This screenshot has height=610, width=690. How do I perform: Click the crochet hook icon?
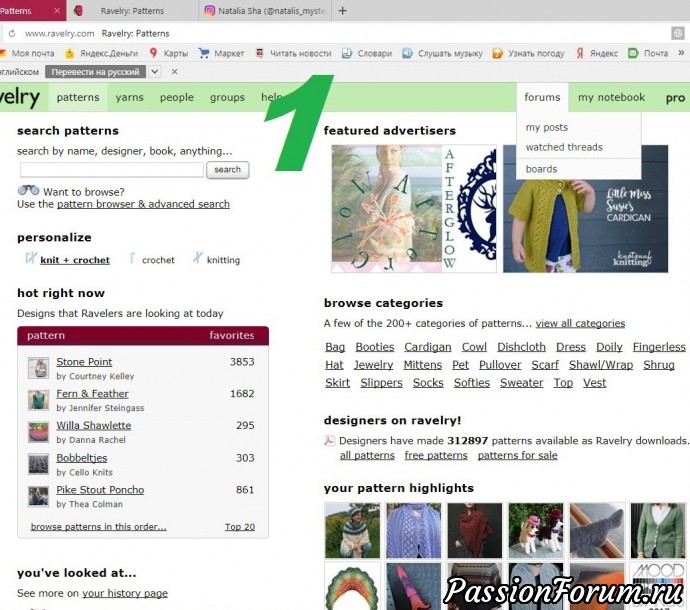tap(132, 259)
